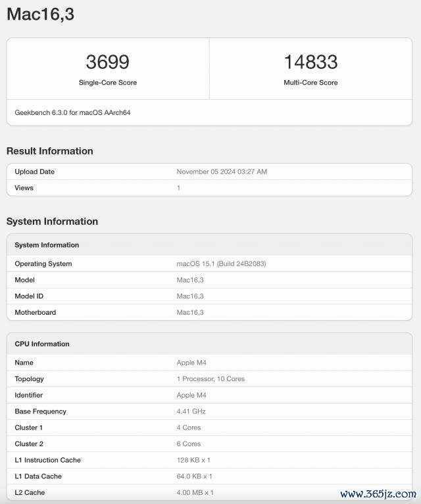
Task: Select the Motherboard Mac16,3 value
Action: pos(190,312)
